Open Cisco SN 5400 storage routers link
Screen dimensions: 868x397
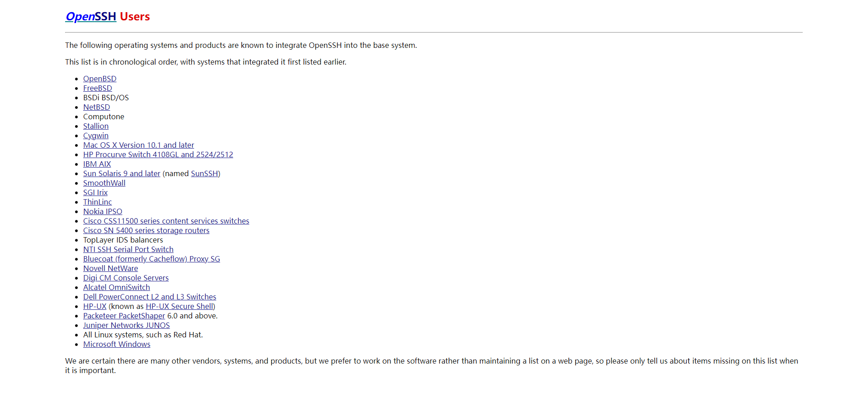point(146,230)
